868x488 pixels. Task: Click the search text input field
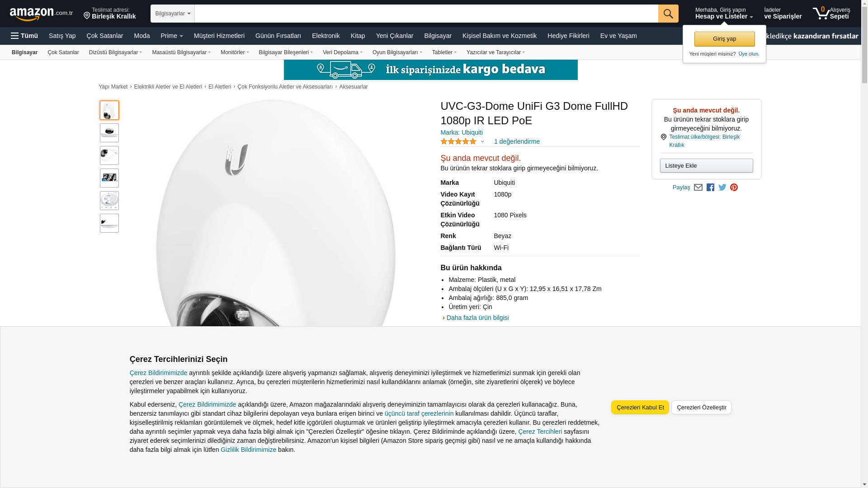click(x=426, y=14)
